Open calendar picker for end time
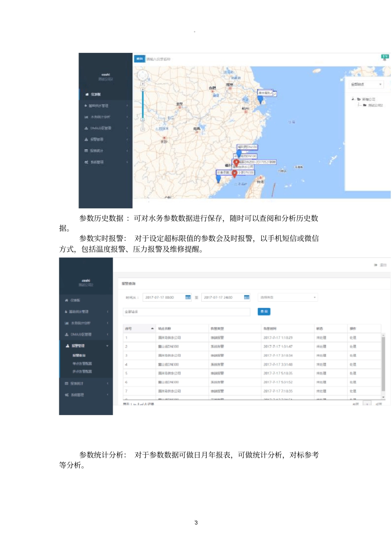Image resolution: width=392 pixels, height=555 pixels. pos(247,297)
